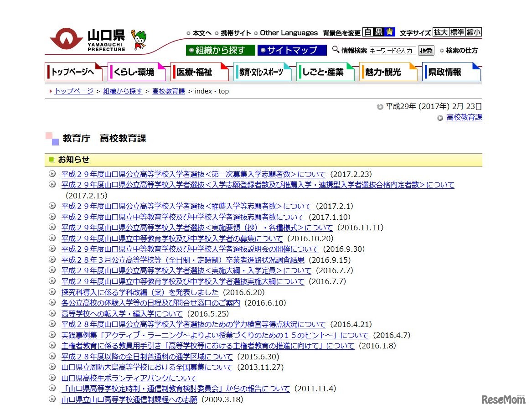Click 高校教育課 breadcrumb link
532x410 pixels.
point(169,91)
